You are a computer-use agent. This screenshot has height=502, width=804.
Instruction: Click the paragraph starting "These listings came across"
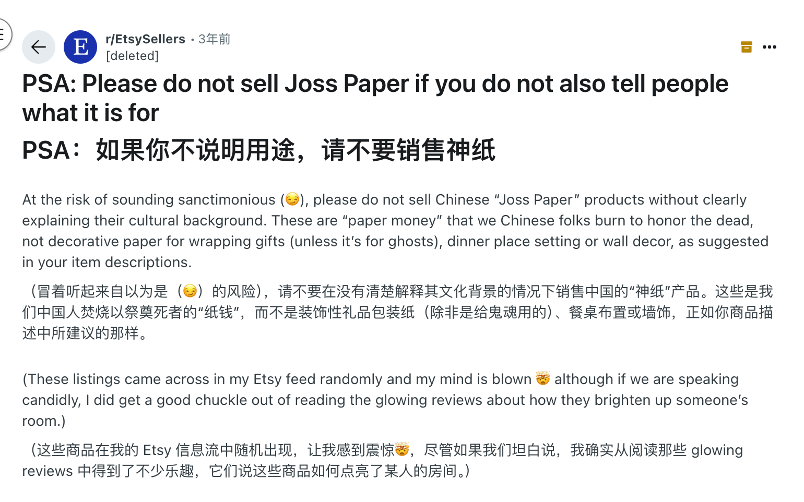(385, 400)
